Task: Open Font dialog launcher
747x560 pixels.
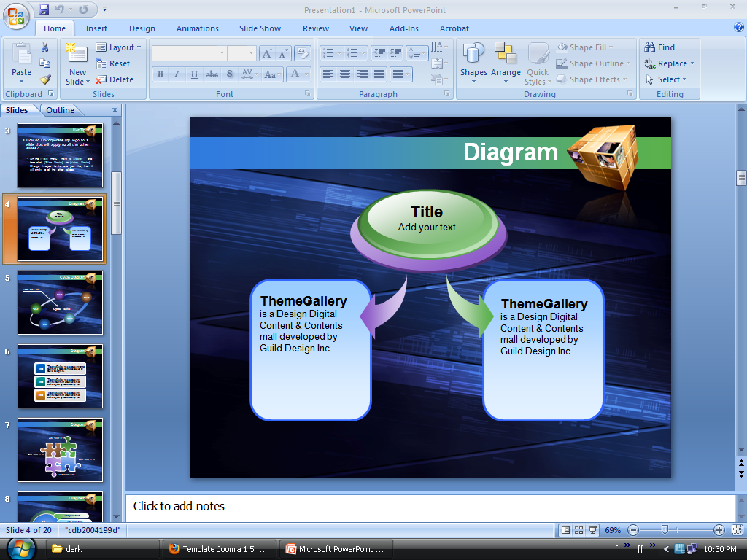Action: pos(308,94)
